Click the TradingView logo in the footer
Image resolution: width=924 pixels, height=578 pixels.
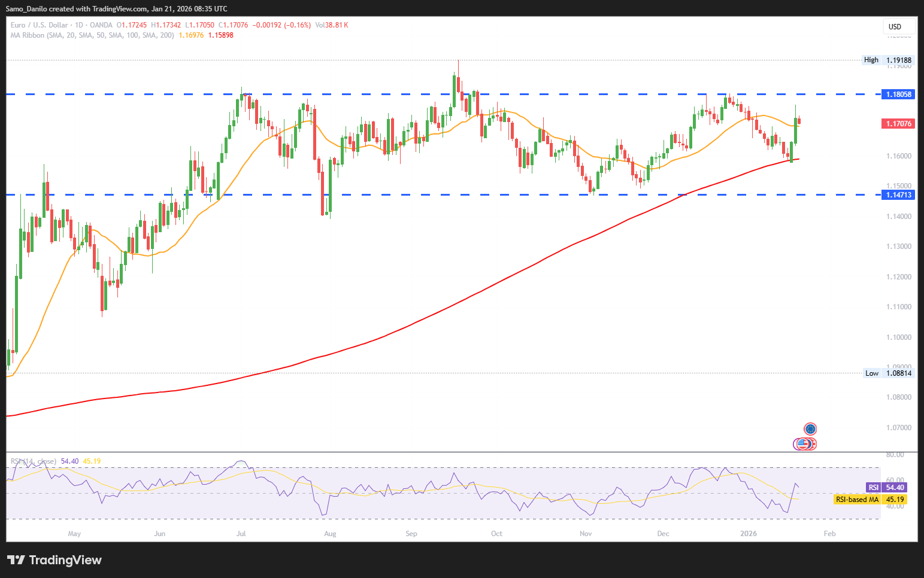(54, 560)
